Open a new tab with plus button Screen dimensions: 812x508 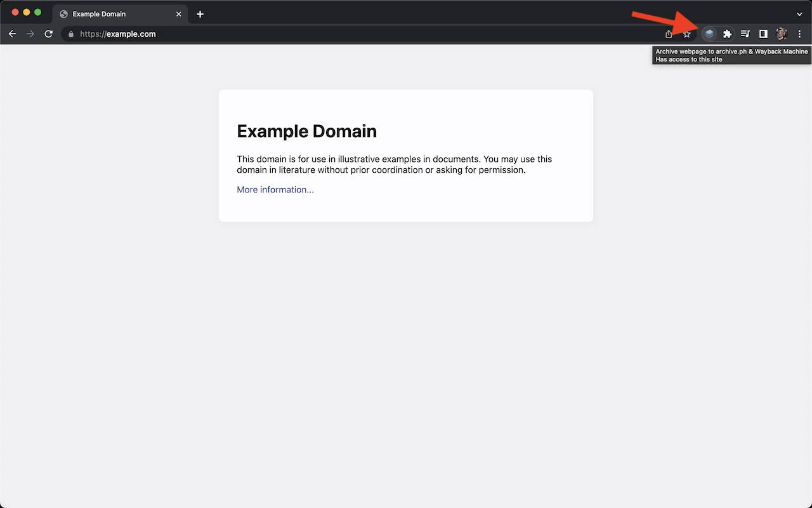pyautogui.click(x=200, y=14)
